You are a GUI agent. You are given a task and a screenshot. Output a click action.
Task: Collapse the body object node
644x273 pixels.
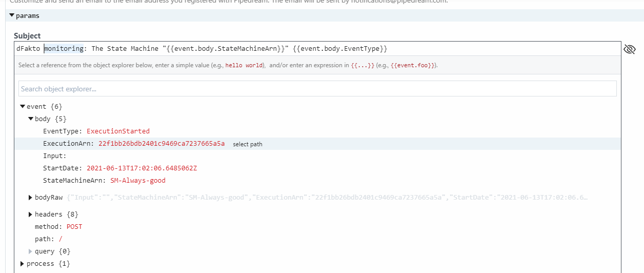click(31, 119)
